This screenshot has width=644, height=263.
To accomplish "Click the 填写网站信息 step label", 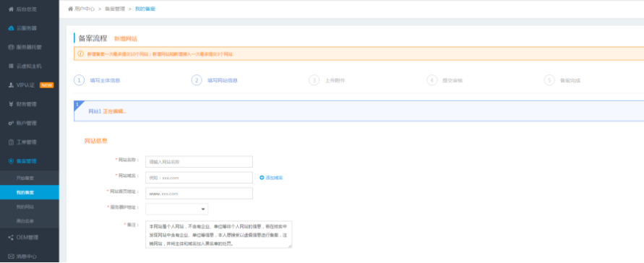I will coord(223,80).
